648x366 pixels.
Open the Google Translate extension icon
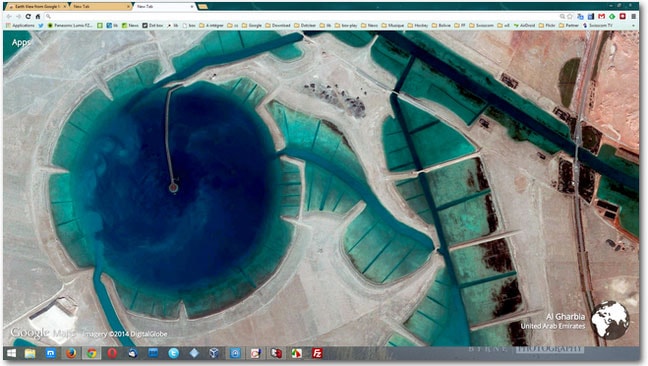[581, 17]
